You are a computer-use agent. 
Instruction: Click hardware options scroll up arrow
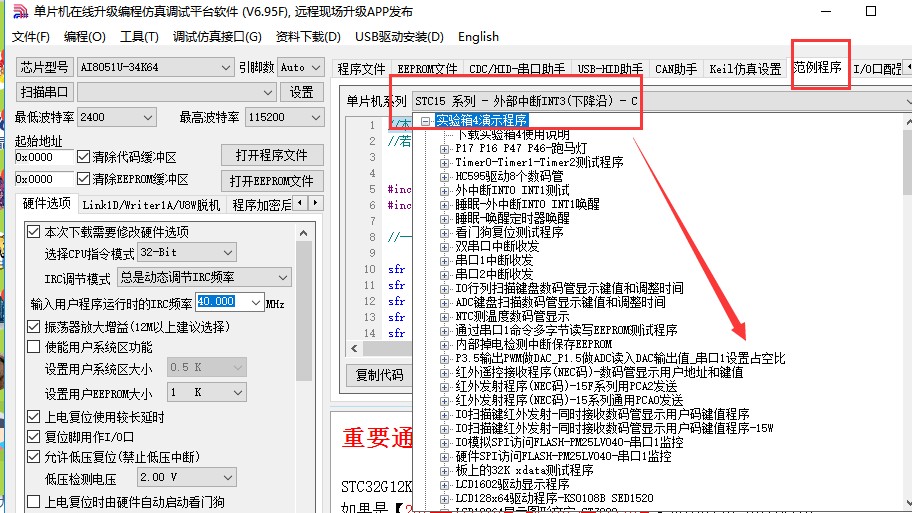[304, 233]
